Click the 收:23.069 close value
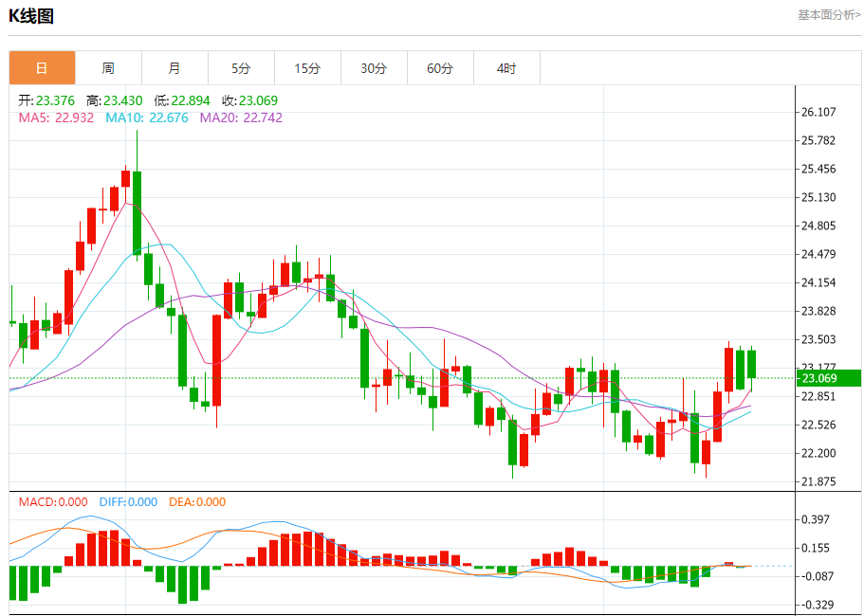 (250, 100)
